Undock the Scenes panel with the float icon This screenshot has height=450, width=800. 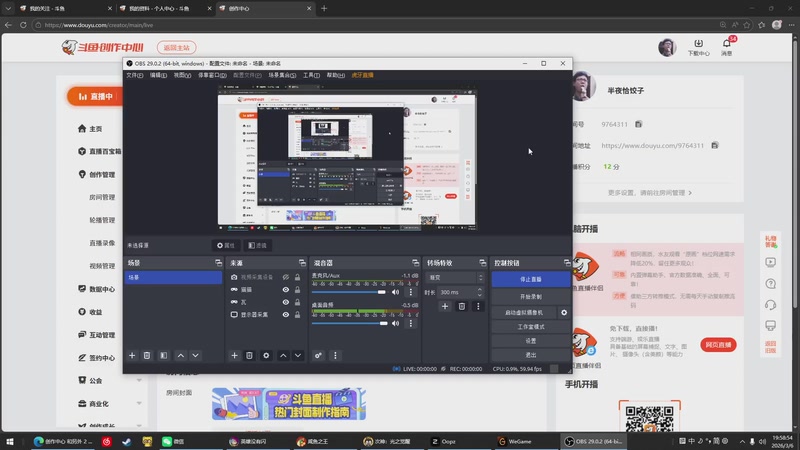pyautogui.click(x=218, y=263)
